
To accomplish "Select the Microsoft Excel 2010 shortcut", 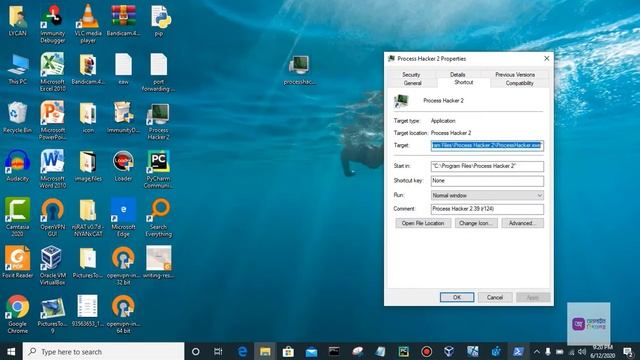I will 53,72.
